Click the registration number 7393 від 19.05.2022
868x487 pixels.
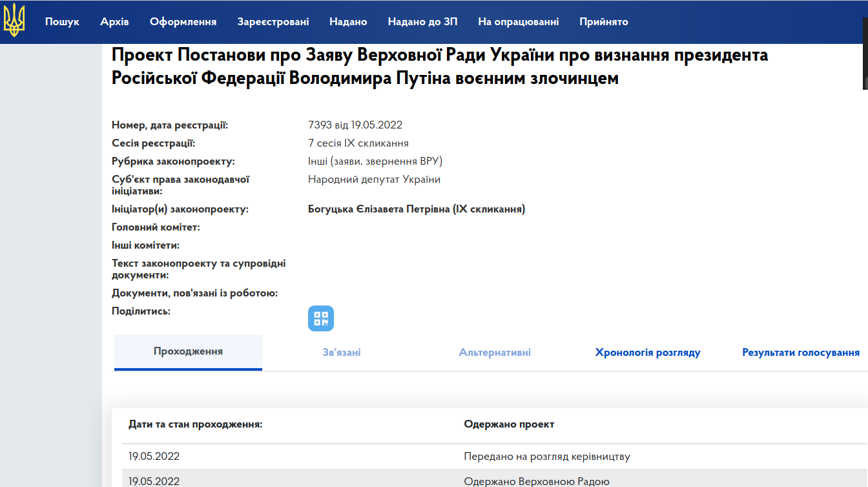[355, 125]
